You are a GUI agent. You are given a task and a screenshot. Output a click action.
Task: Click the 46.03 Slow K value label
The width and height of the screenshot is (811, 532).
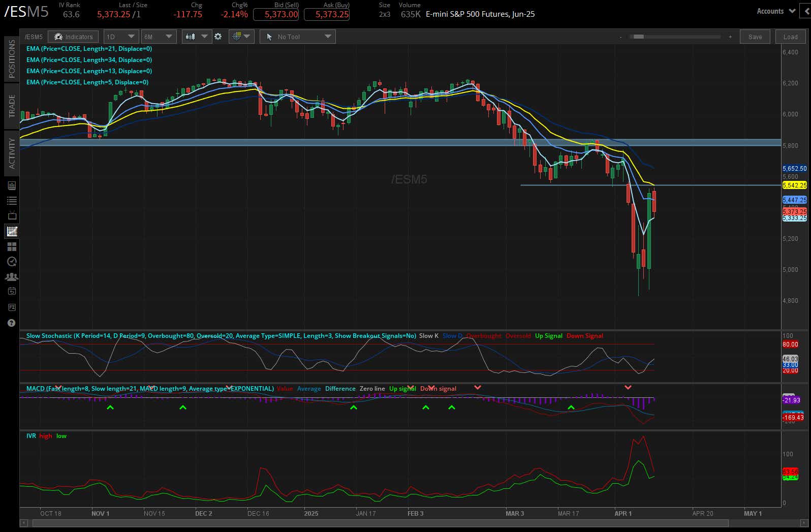click(x=790, y=359)
